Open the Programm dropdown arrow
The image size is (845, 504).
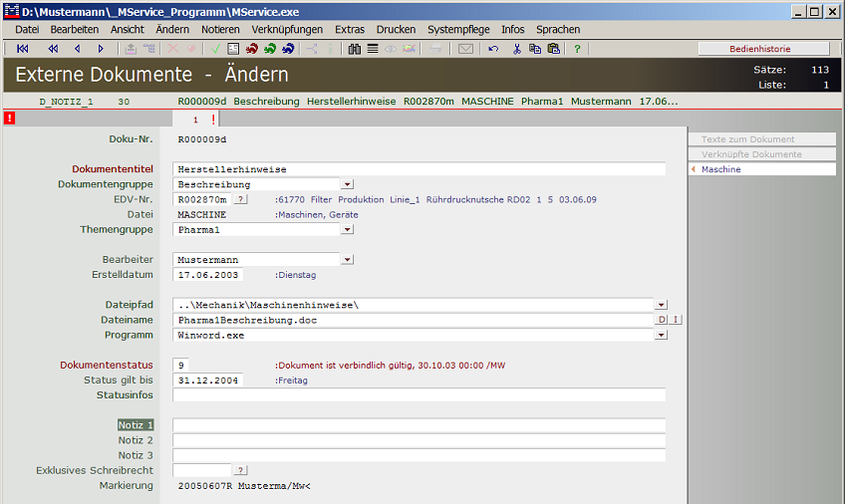tap(661, 335)
